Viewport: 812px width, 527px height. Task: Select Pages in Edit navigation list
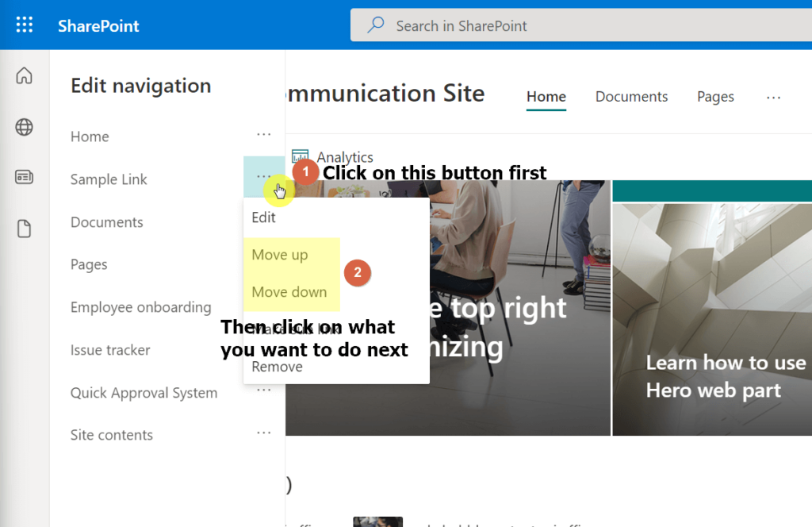[89, 265]
